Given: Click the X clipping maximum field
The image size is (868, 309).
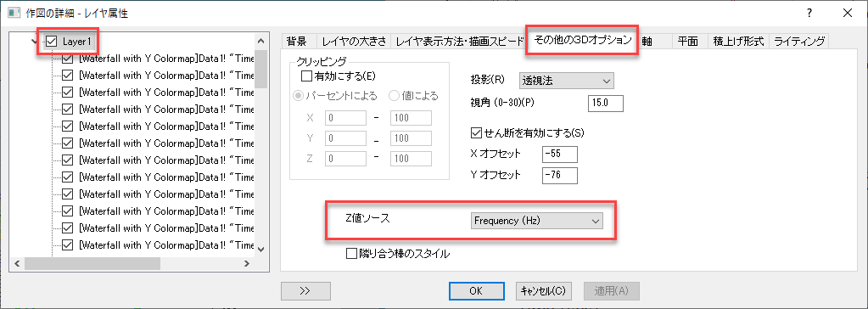Looking at the screenshot, I should [x=411, y=118].
